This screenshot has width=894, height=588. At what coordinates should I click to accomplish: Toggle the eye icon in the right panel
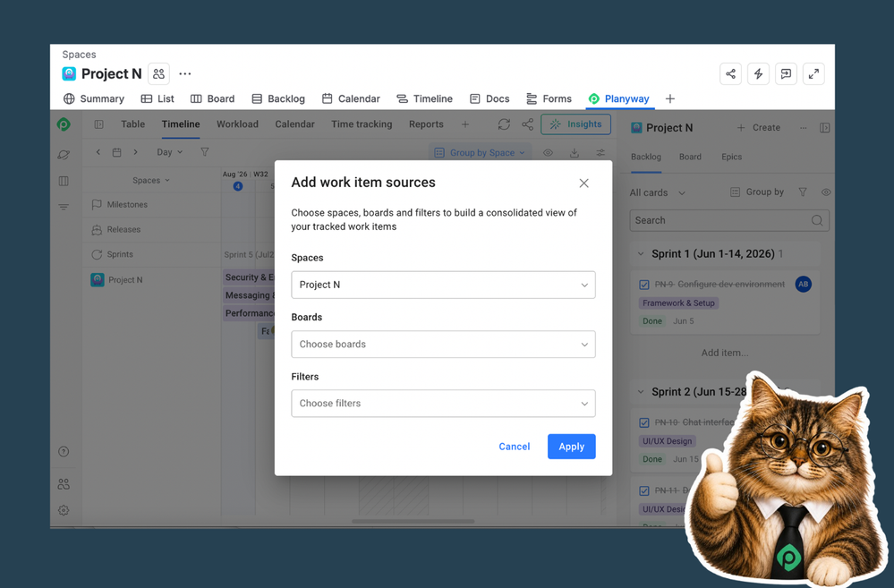click(x=826, y=192)
